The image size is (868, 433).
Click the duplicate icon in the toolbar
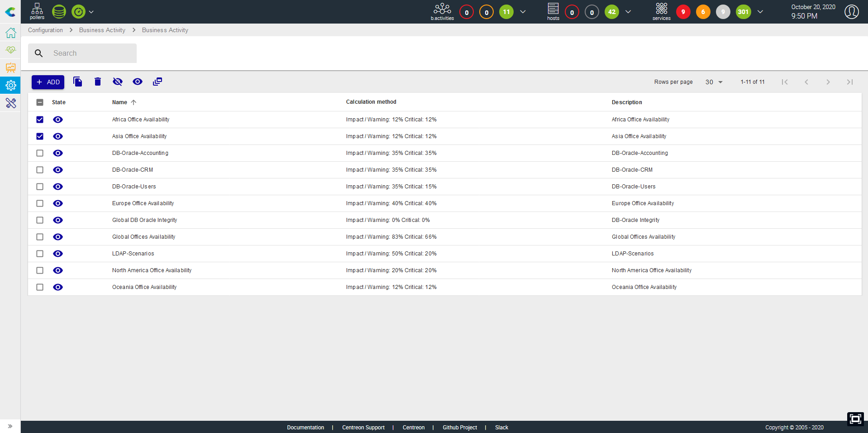pyautogui.click(x=78, y=82)
